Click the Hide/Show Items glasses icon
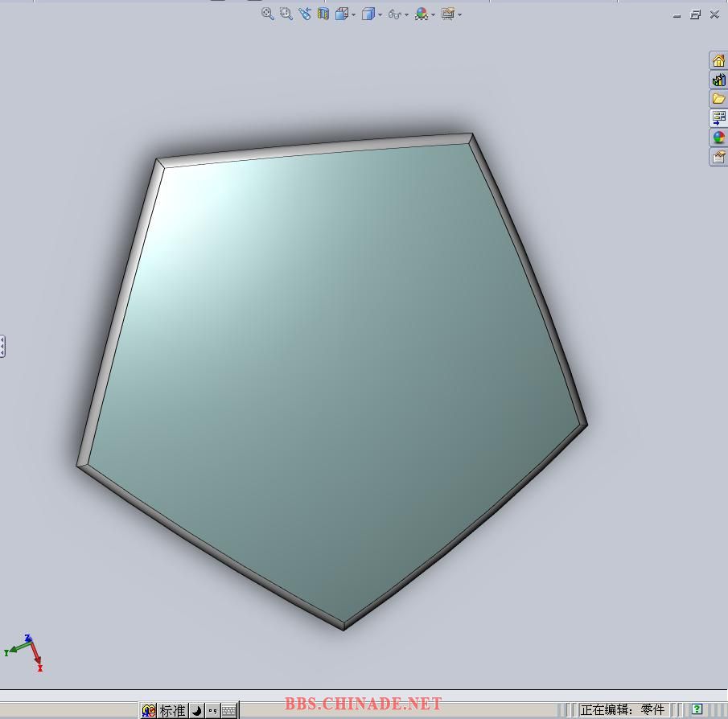 coord(395,14)
